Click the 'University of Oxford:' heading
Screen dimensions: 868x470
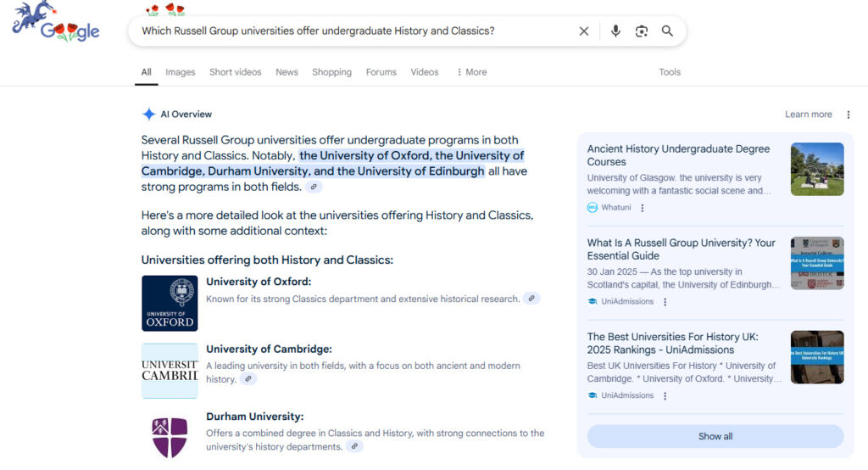pyautogui.click(x=259, y=282)
